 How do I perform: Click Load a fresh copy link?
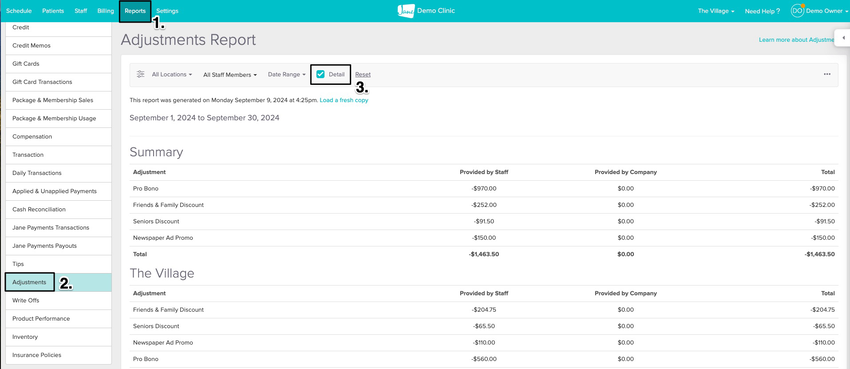(x=344, y=100)
